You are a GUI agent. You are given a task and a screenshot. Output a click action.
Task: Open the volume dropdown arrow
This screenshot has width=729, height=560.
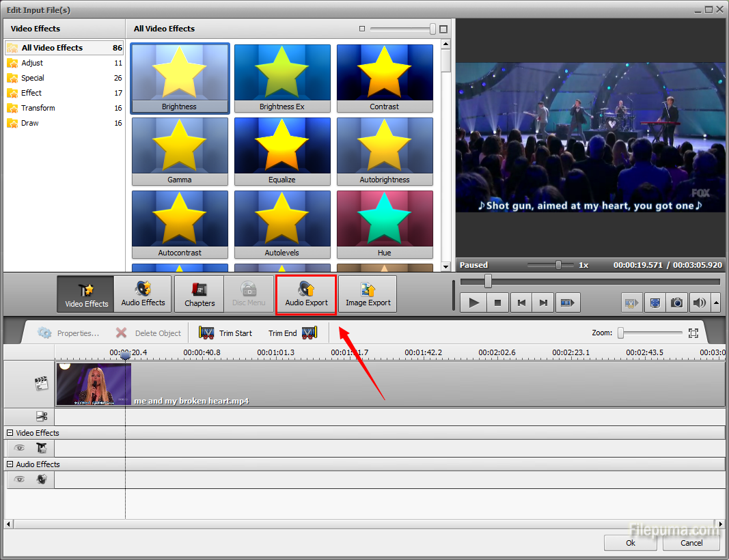pos(715,303)
